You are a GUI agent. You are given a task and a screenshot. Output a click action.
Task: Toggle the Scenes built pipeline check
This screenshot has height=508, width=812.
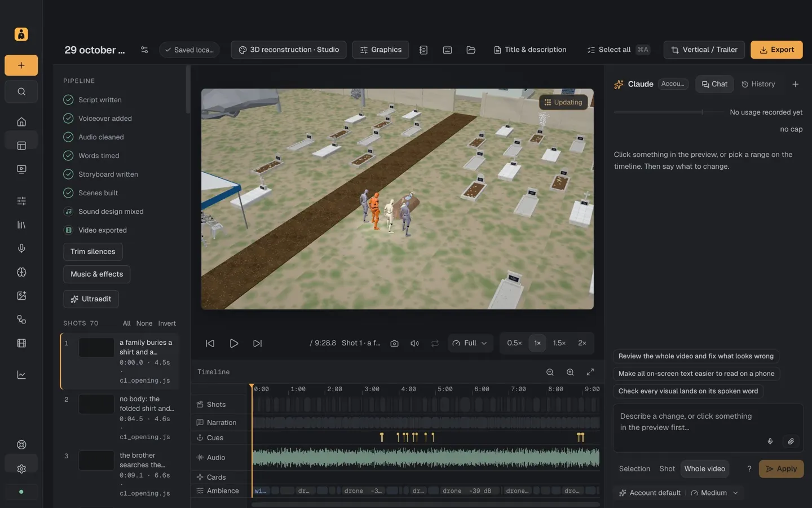[x=68, y=193]
